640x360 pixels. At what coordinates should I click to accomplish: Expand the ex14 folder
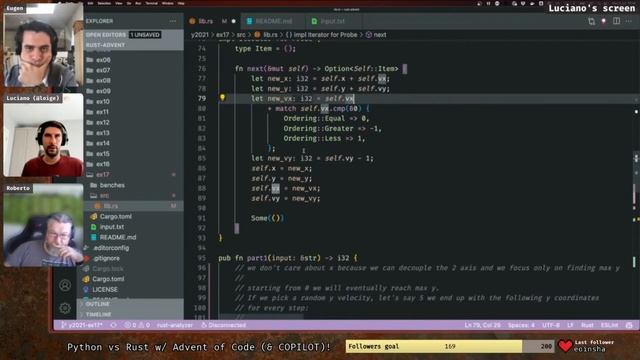(99, 143)
